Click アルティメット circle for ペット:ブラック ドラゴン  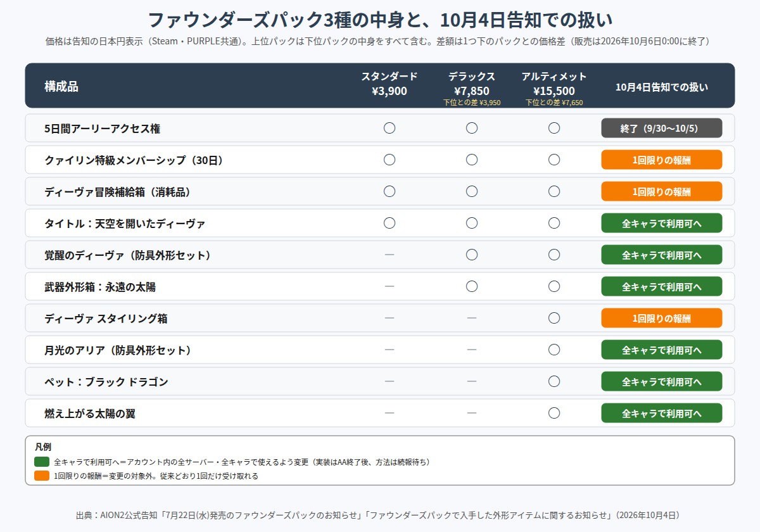(x=554, y=381)
